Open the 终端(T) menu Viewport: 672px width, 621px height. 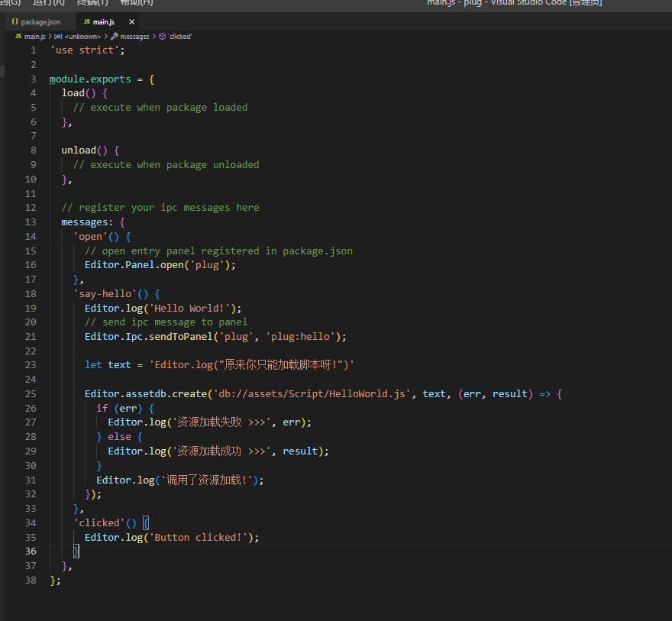click(x=92, y=2)
